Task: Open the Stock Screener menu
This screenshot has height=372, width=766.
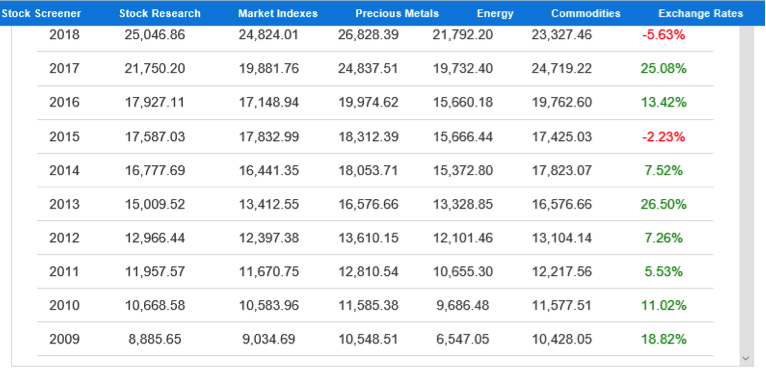Action: [x=41, y=13]
